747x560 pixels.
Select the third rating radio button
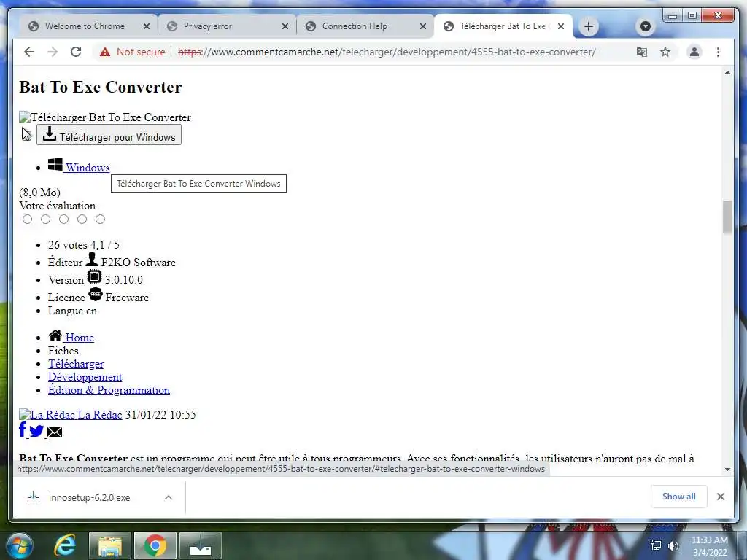click(x=64, y=219)
